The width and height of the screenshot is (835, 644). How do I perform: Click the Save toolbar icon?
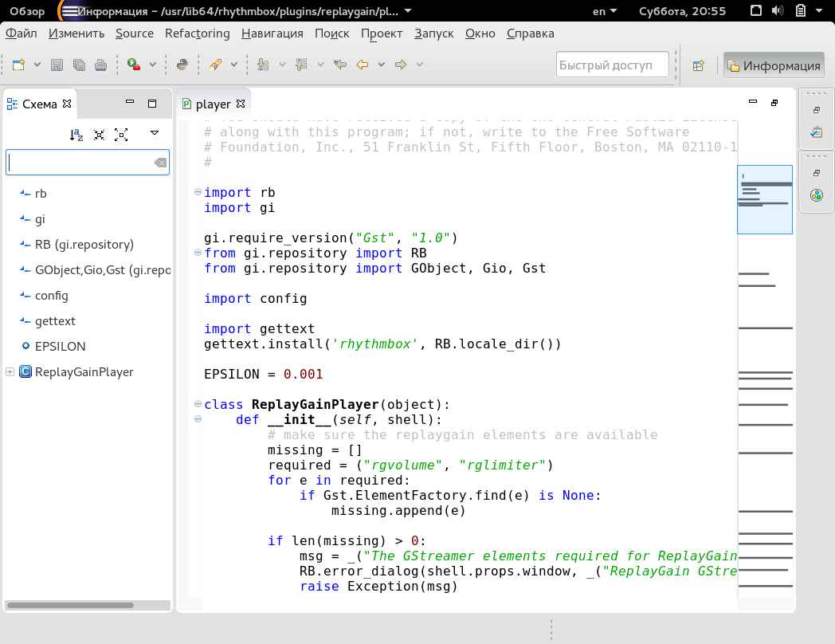pos(57,65)
